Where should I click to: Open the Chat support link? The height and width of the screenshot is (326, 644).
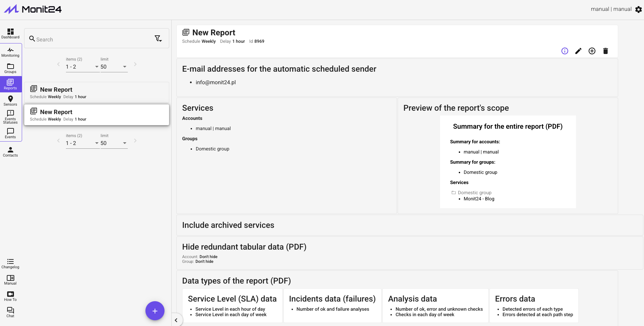click(11, 312)
